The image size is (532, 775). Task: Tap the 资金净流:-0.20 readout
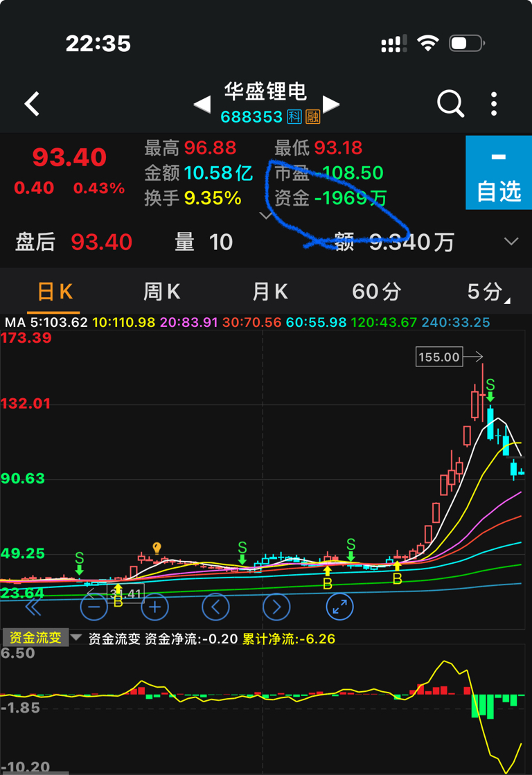191,639
